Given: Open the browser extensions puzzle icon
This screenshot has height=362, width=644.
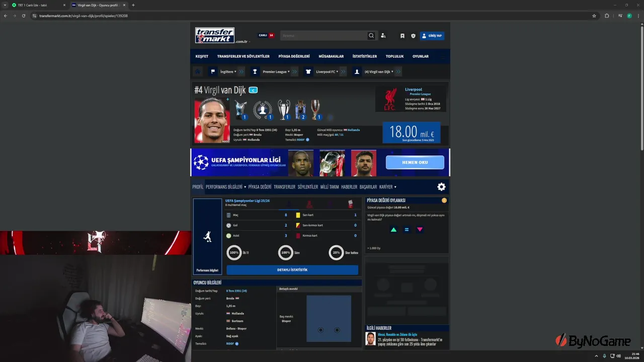Looking at the screenshot, I should [x=607, y=16].
